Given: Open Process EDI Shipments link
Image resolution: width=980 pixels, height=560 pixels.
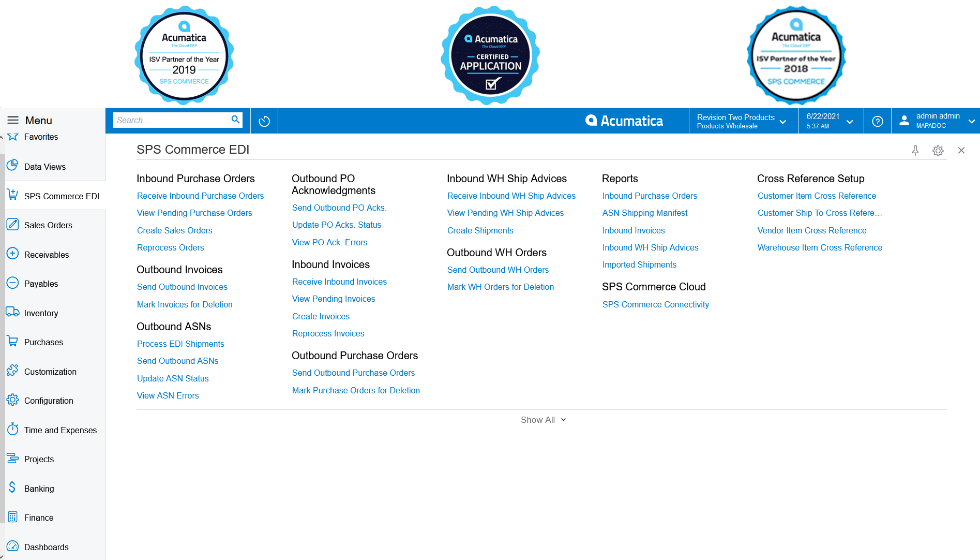Looking at the screenshot, I should (180, 344).
